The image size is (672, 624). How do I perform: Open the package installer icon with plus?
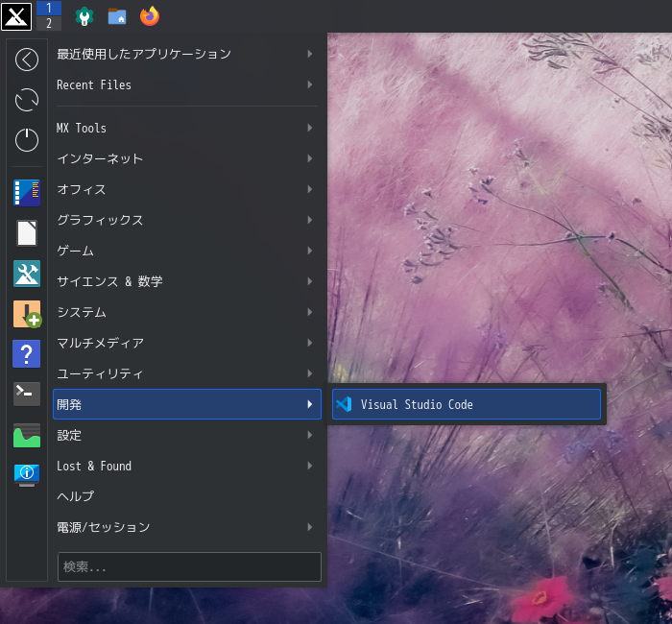click(28, 314)
